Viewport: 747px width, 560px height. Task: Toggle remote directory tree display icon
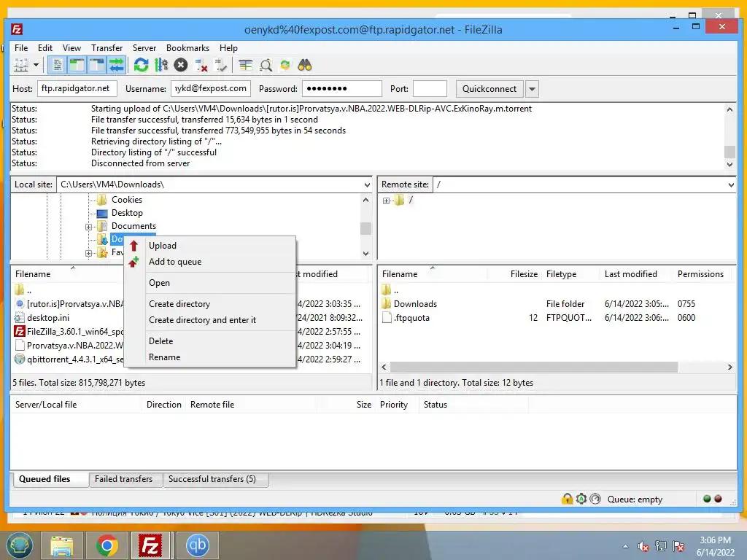point(97,65)
